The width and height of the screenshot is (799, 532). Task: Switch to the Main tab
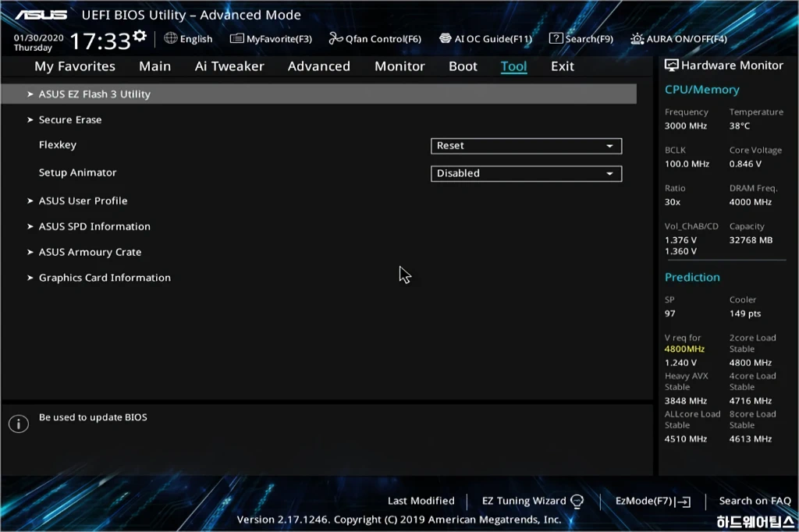(x=155, y=66)
